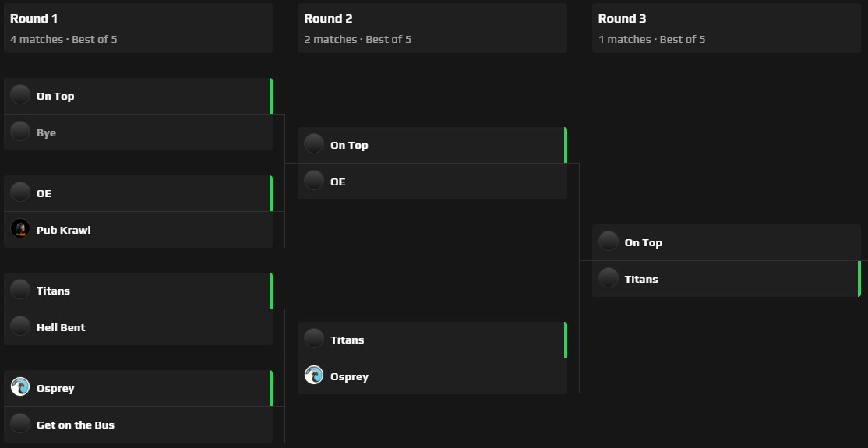Click Pub Krawl team name
The width and height of the screenshot is (868, 448).
pos(63,230)
